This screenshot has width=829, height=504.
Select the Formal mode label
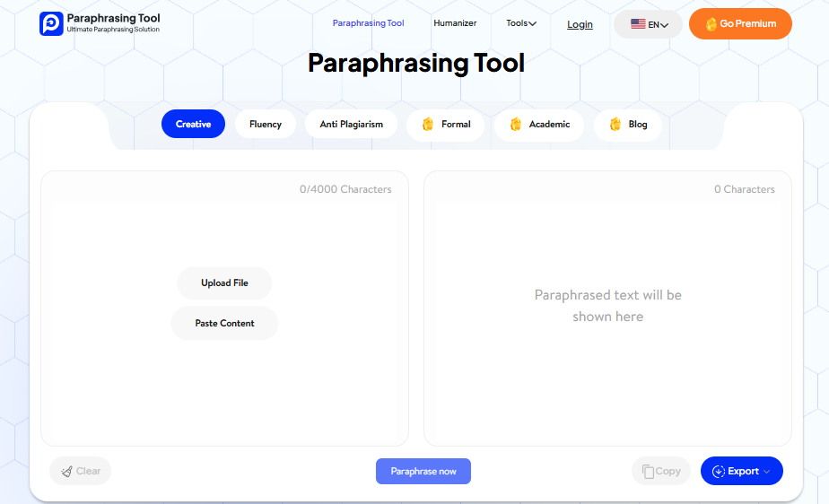tap(456, 124)
